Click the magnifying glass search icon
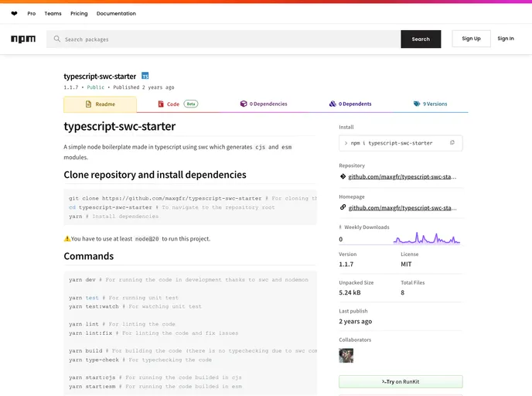The width and height of the screenshot is (532, 396). coord(57,39)
